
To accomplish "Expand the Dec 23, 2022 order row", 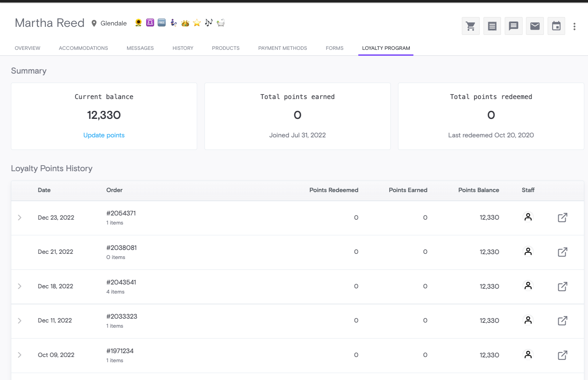I will (x=20, y=218).
